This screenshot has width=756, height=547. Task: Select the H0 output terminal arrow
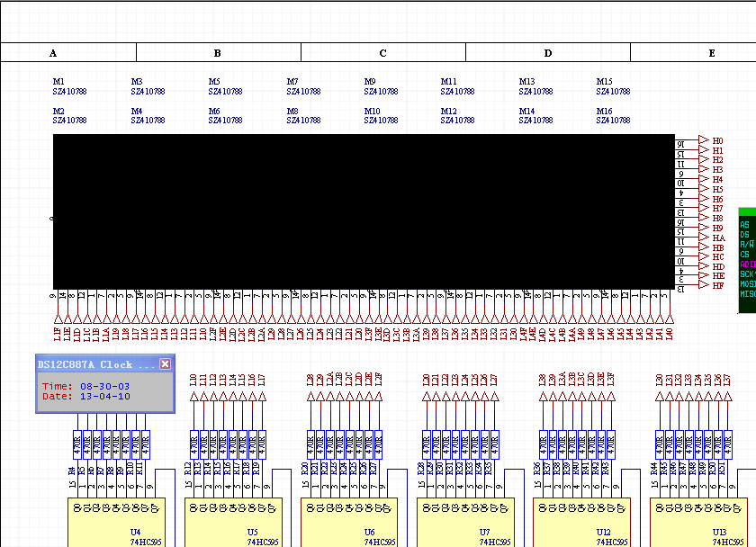pos(704,140)
